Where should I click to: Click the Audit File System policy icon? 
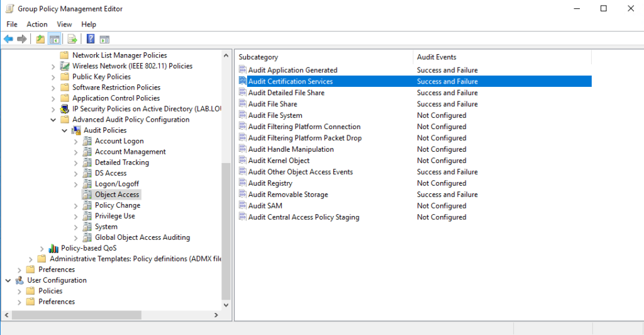[243, 115]
